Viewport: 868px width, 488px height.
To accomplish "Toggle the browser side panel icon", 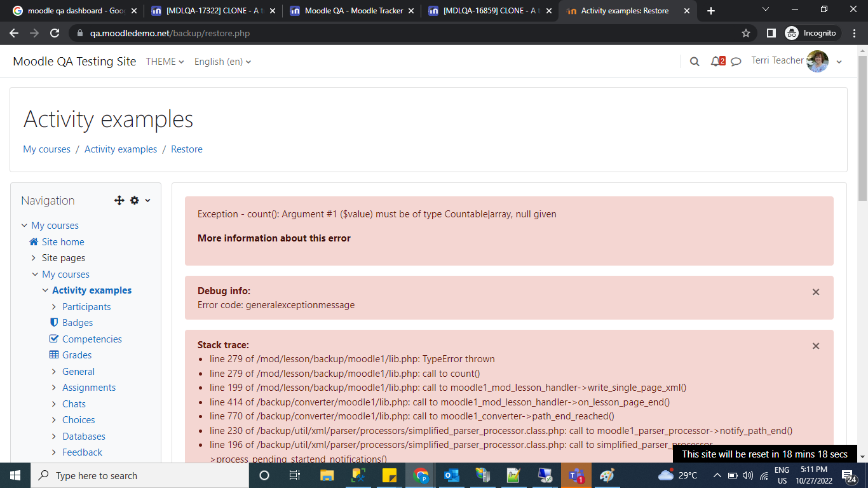I will click(x=771, y=33).
